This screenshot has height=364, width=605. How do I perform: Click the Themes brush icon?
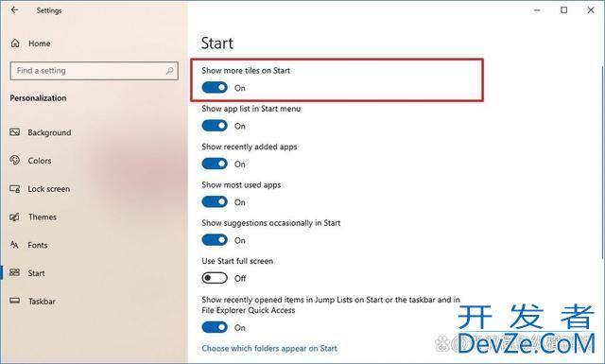(x=15, y=217)
